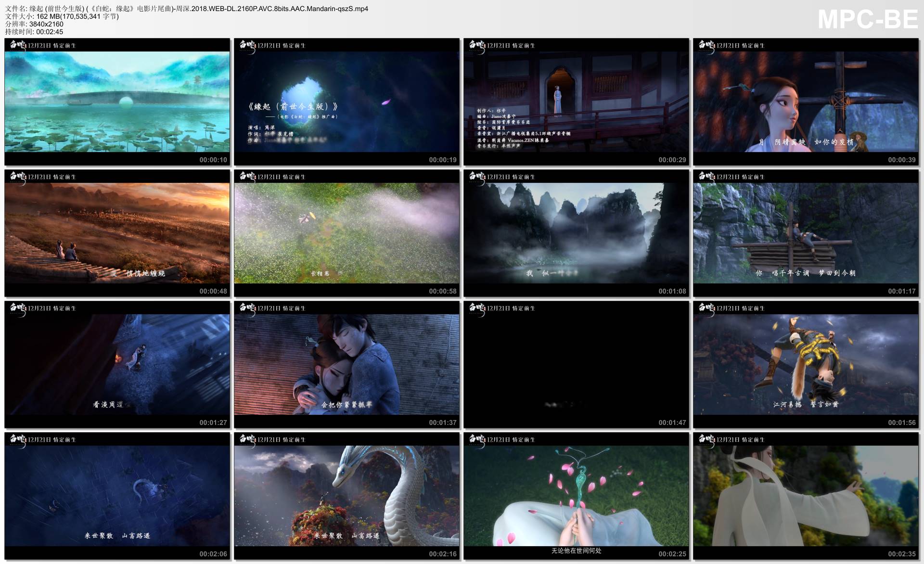Click the 00:00:58 timestamp label
This screenshot has height=564, width=924.
(x=443, y=291)
